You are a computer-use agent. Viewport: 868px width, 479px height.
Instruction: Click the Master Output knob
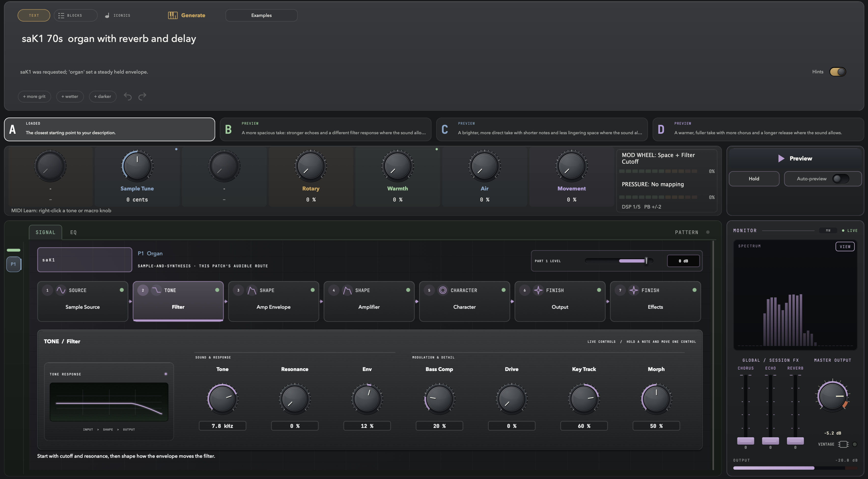833,396
